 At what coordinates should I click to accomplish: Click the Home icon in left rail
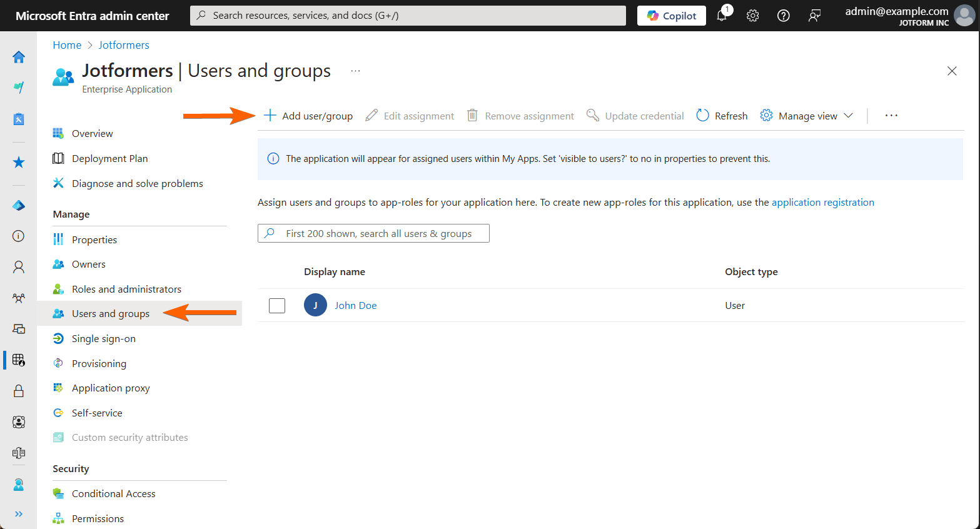[19, 57]
